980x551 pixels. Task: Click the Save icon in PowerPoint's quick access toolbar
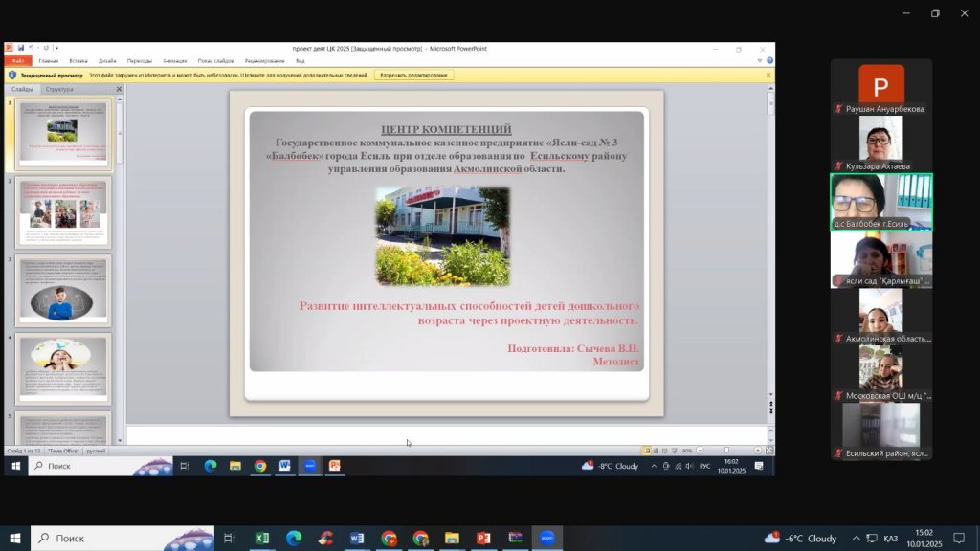click(21, 48)
